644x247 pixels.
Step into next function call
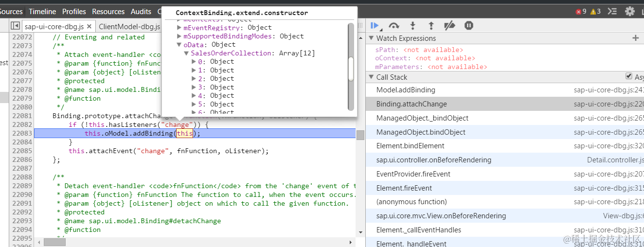(412, 25)
